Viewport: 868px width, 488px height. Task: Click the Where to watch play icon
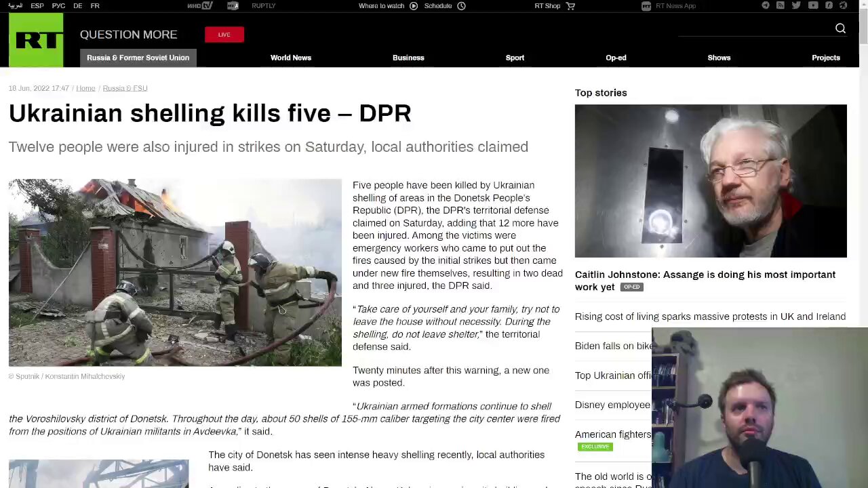click(414, 5)
